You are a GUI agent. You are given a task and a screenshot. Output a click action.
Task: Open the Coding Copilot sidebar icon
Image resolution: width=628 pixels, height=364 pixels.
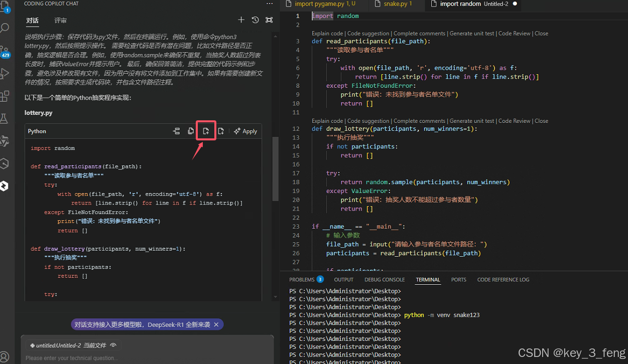(5, 186)
